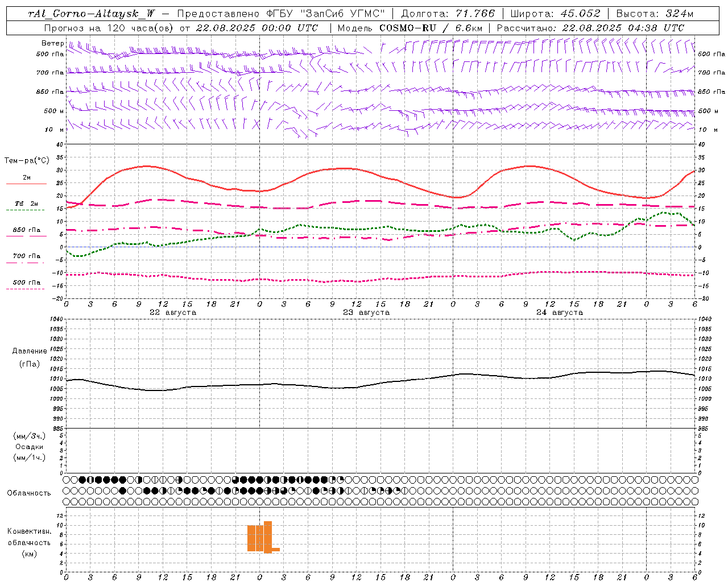Viewport: 728px width, 582px height.
Task: Select the Давление panel label
Action: [30, 351]
